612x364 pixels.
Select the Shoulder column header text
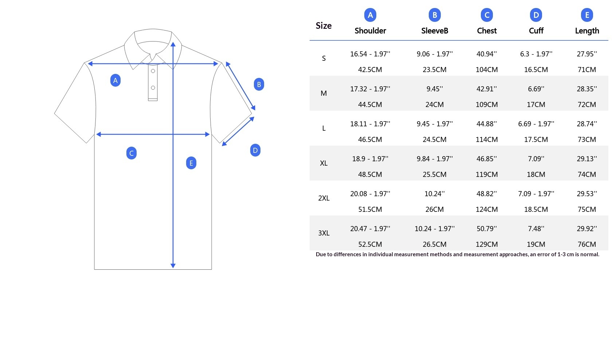coord(370,31)
